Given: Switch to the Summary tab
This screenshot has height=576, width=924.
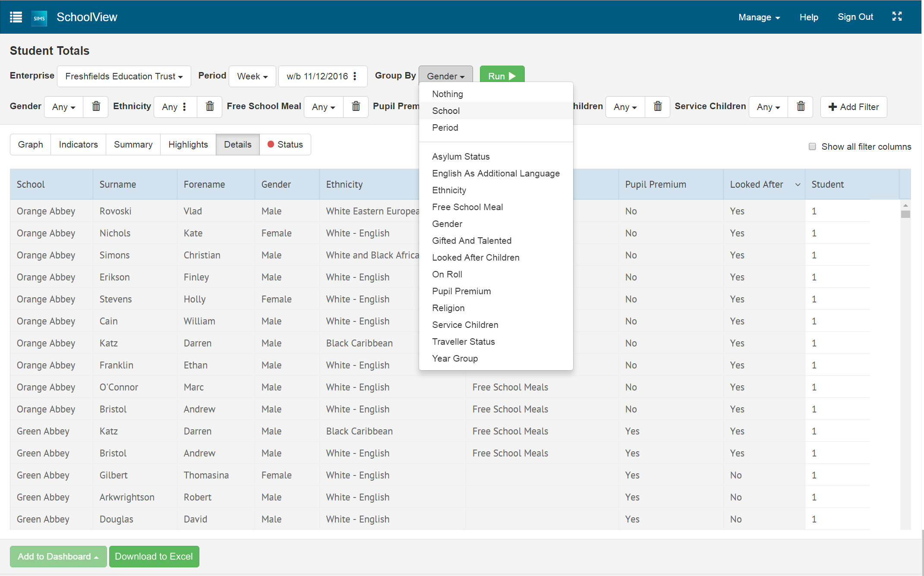Looking at the screenshot, I should coord(133,145).
